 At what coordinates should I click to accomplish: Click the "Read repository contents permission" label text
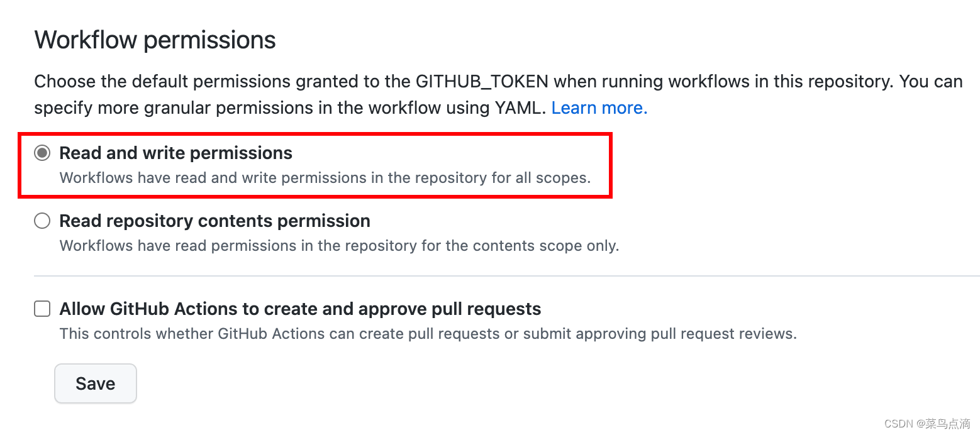click(214, 221)
